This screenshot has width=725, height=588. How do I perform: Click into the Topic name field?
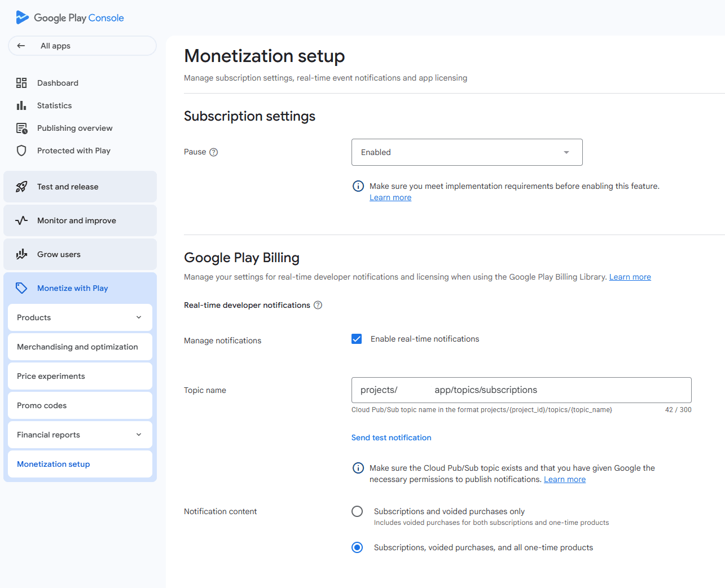[521, 390]
